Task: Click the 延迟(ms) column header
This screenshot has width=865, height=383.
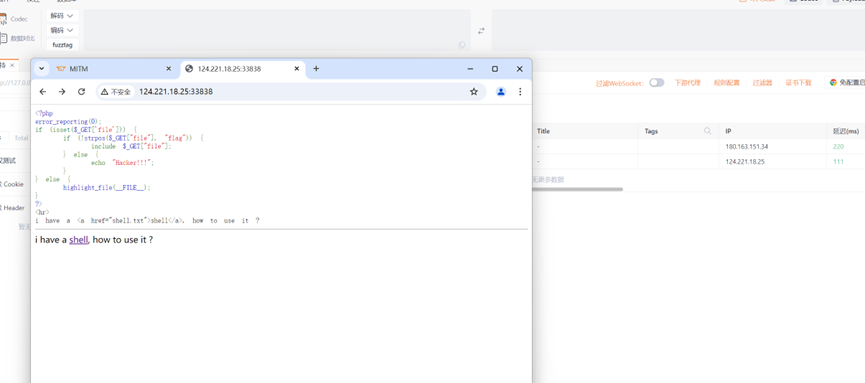Action: point(847,131)
